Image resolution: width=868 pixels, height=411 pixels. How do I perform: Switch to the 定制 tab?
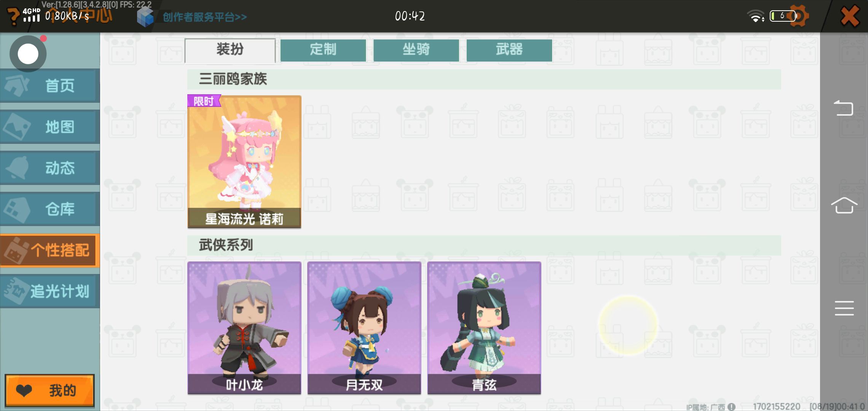tap(323, 50)
